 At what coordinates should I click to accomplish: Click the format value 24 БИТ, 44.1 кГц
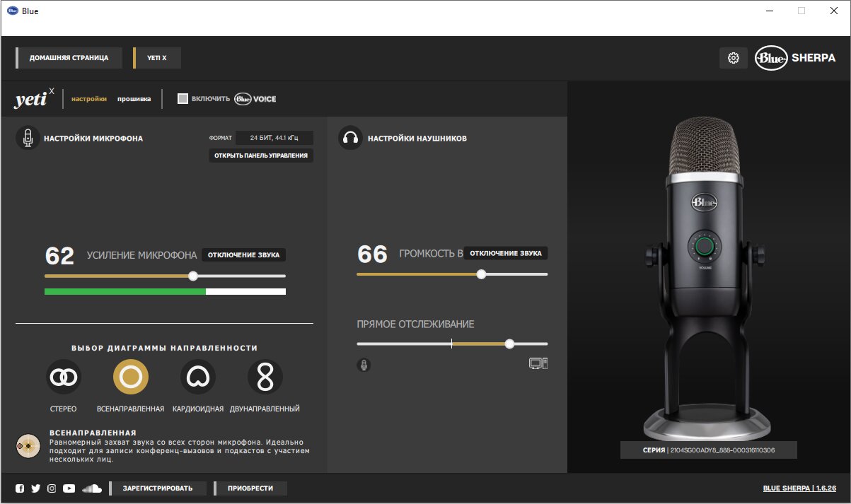click(274, 138)
